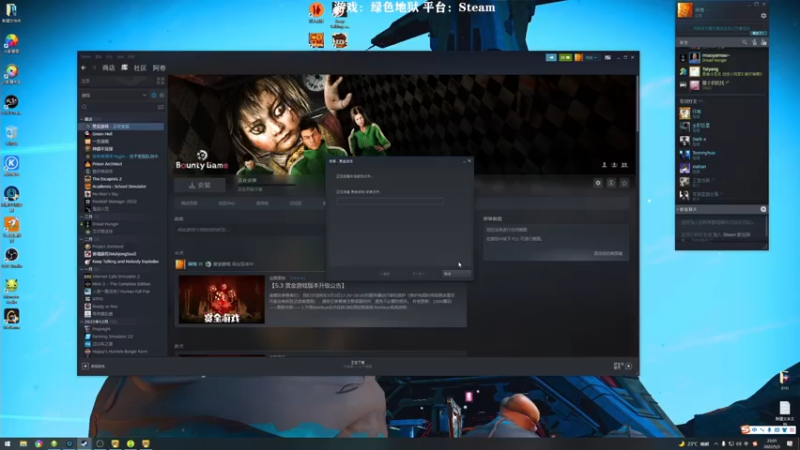800x450 pixels.
Task: Select No Man's Sky in library list
Action: (x=105, y=194)
